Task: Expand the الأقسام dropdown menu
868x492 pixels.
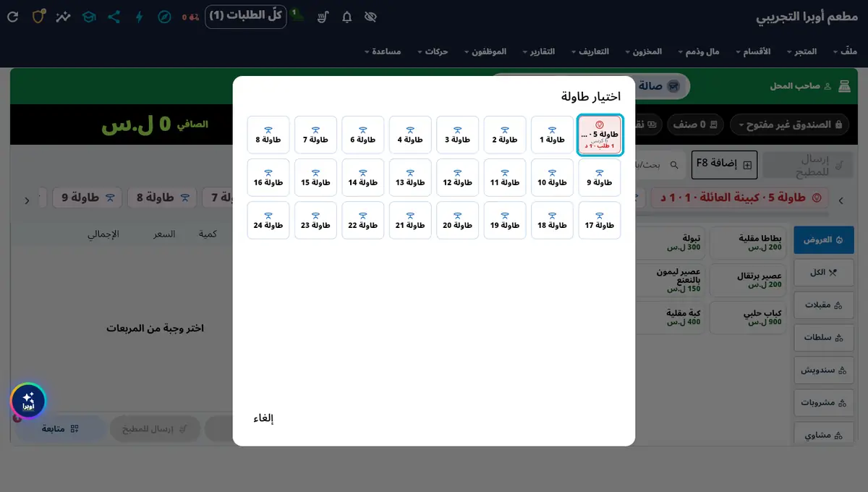Action: 753,51
